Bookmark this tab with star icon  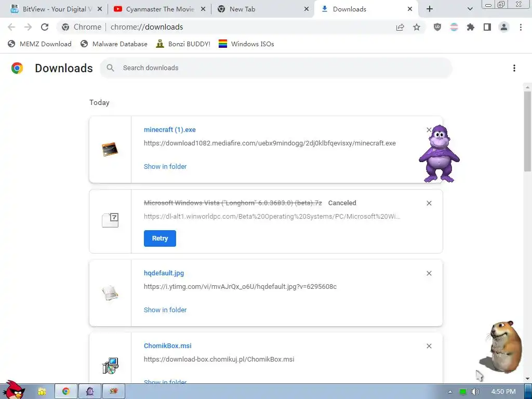pos(417,27)
